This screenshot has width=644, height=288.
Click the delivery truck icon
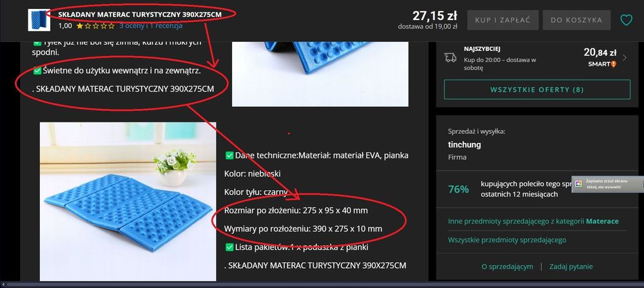(x=451, y=57)
